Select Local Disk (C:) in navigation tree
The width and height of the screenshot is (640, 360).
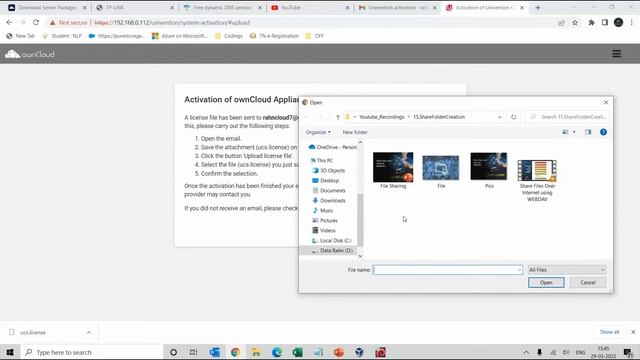(x=335, y=240)
